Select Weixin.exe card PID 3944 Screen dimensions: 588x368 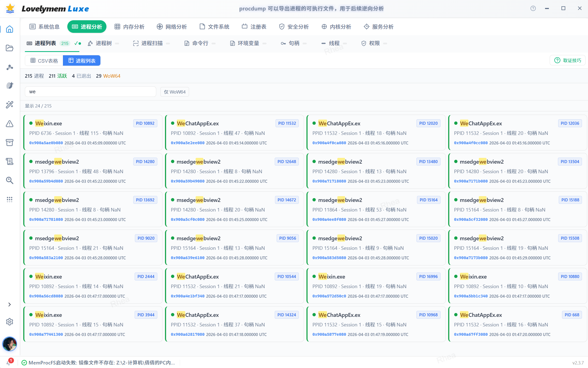point(93,324)
